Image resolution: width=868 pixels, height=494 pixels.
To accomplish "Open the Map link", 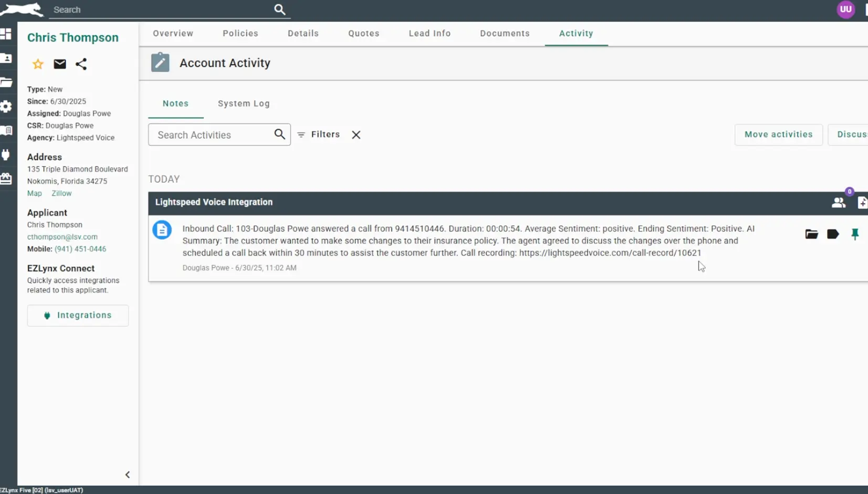I will point(35,193).
